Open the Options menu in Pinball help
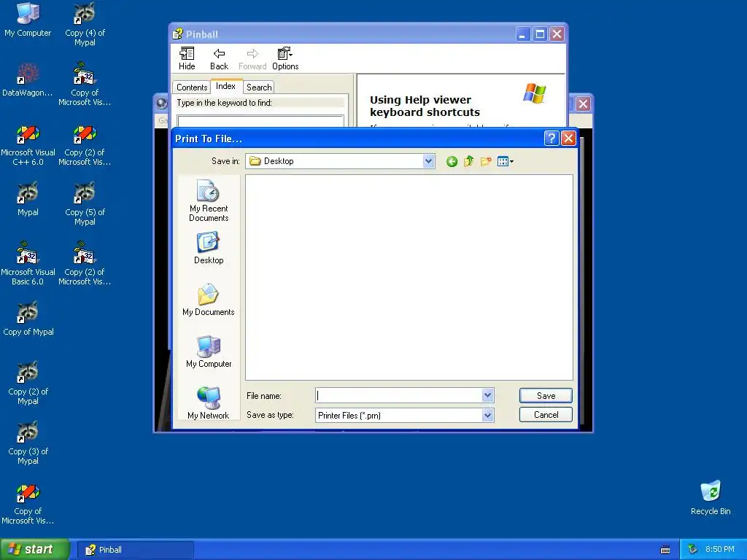 (x=285, y=58)
